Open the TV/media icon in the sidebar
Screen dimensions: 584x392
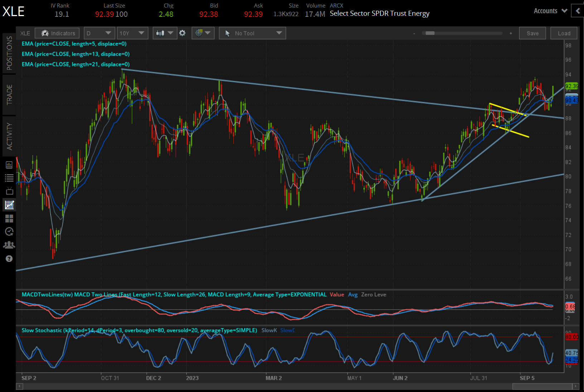[9, 191]
